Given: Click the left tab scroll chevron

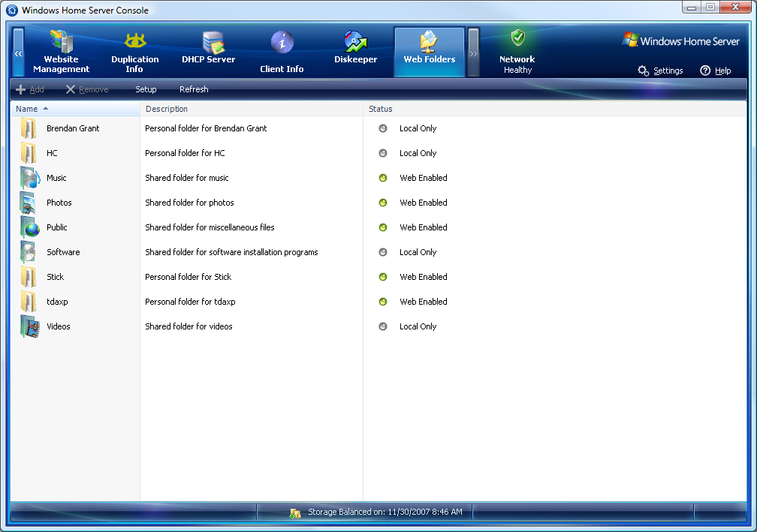Looking at the screenshot, I should click(x=18, y=53).
